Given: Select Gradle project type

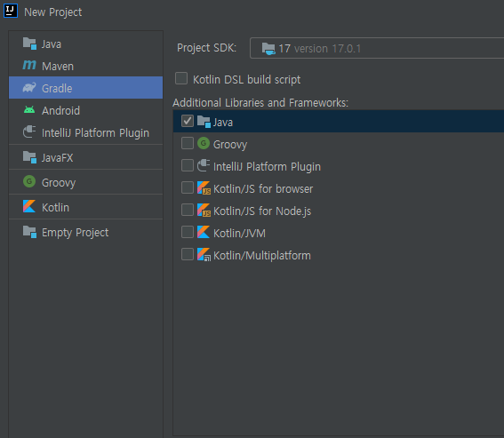Looking at the screenshot, I should (86, 88).
